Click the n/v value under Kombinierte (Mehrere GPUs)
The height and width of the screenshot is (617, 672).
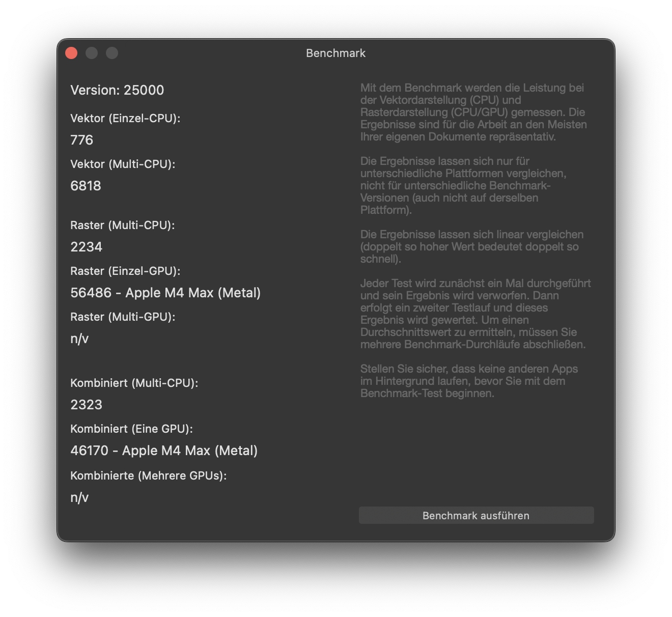coord(79,497)
